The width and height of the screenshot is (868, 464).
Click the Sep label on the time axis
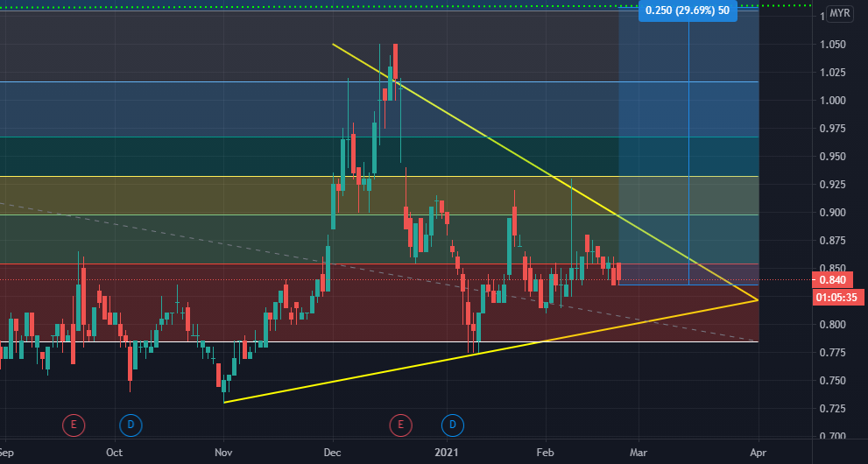point(7,453)
